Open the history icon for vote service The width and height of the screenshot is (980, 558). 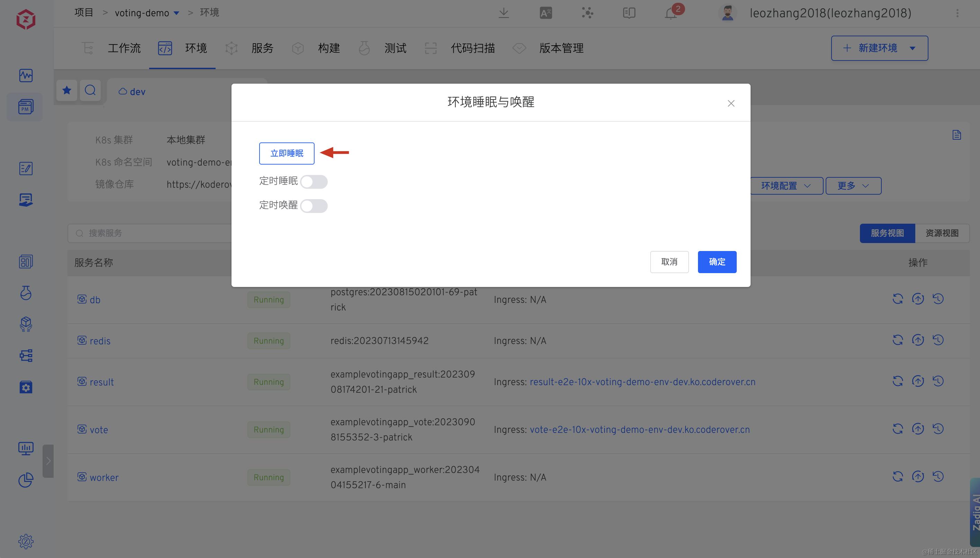(938, 429)
